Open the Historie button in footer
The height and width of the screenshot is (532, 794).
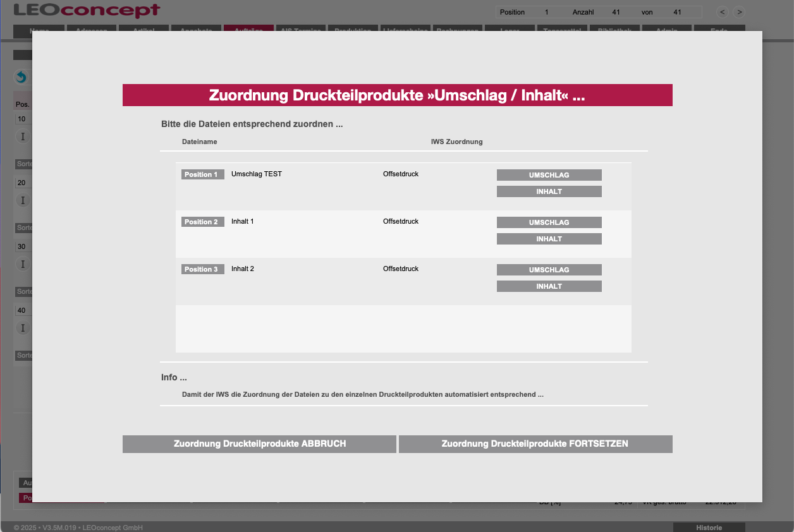coord(709,527)
